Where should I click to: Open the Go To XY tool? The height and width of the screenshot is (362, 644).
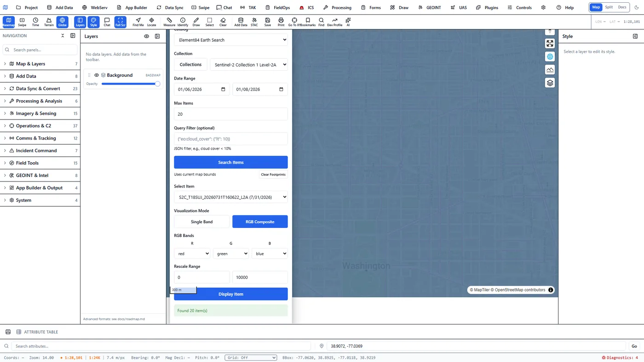pyautogui.click(x=294, y=22)
